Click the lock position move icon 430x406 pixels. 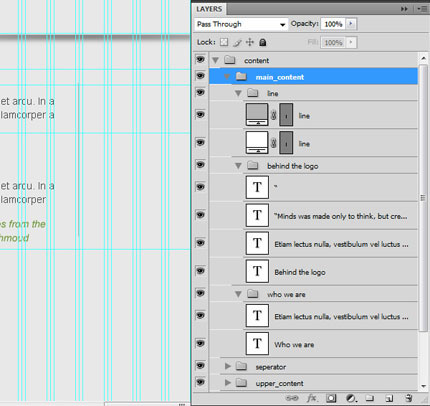pos(250,42)
